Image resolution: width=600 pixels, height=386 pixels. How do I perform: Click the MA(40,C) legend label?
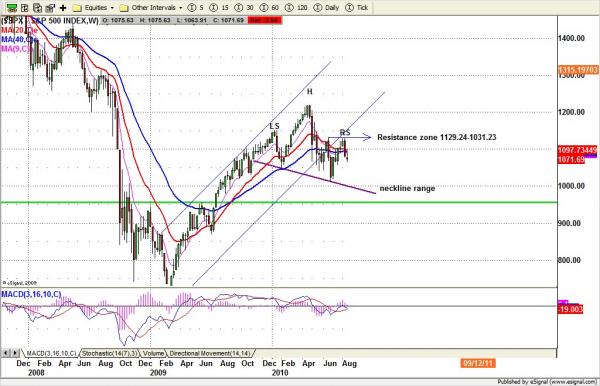(19, 39)
